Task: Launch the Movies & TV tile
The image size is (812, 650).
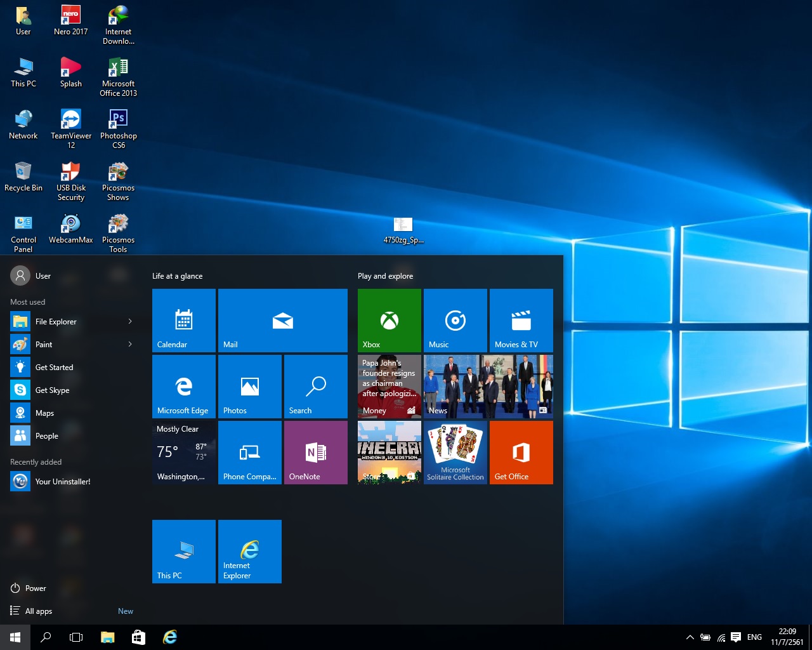Action: point(521,321)
